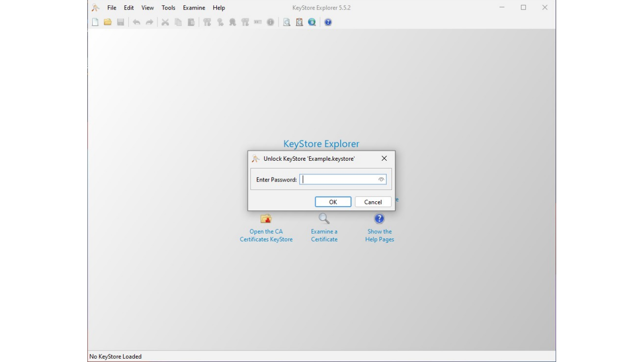Toggle password visibility with the eye icon

[x=381, y=180]
